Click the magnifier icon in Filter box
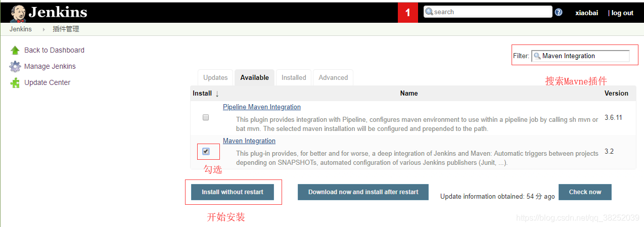Image resolution: width=644 pixels, height=227 pixels. (x=537, y=56)
